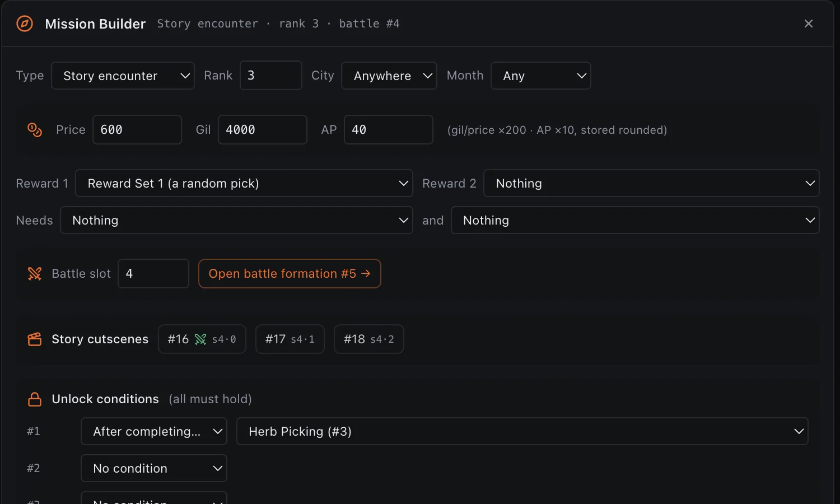Open the Month dropdown showing Any

(541, 76)
